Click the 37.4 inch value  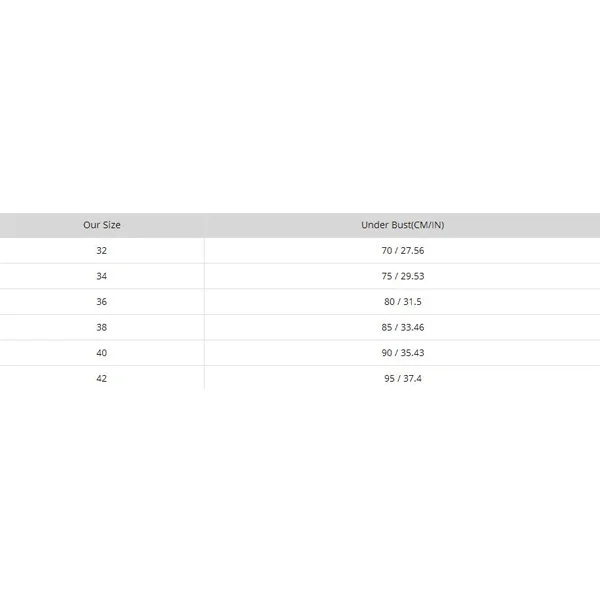(412, 378)
